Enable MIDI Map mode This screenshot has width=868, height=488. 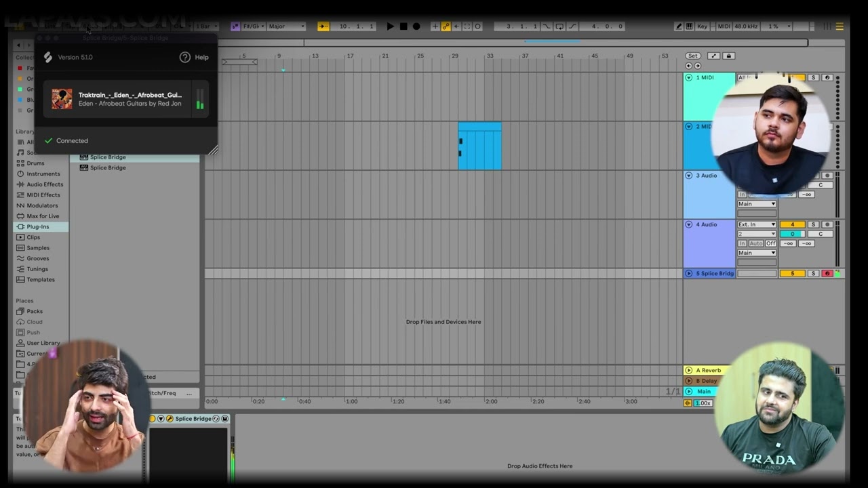pyautogui.click(x=724, y=26)
